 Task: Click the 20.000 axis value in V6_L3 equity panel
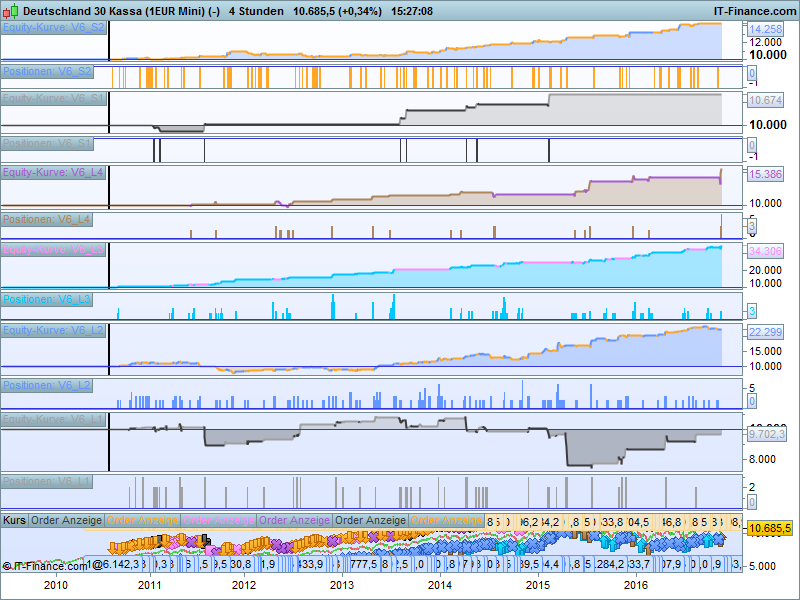pos(765,270)
